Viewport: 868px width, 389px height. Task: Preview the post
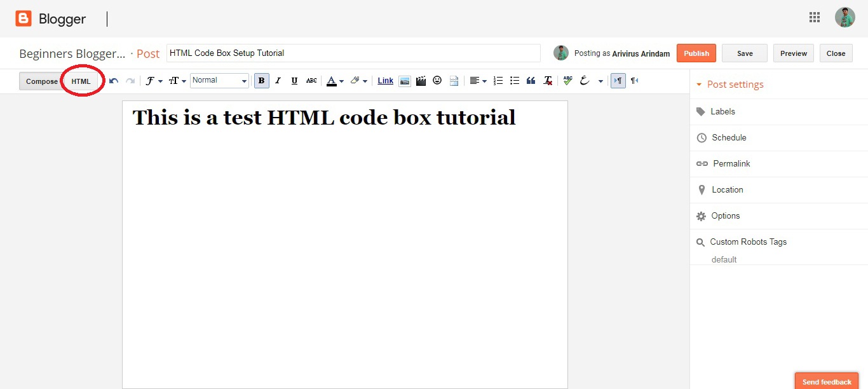click(x=794, y=53)
